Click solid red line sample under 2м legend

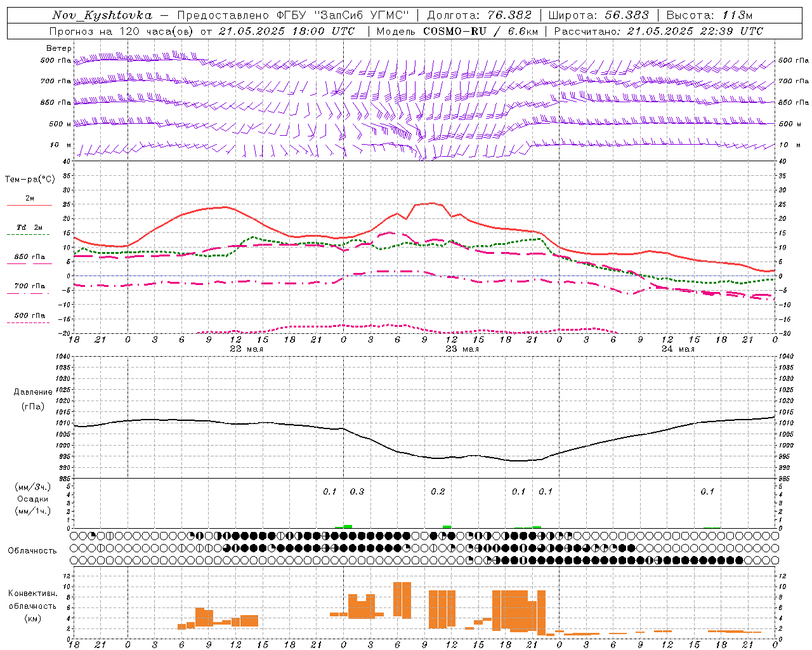29,205
